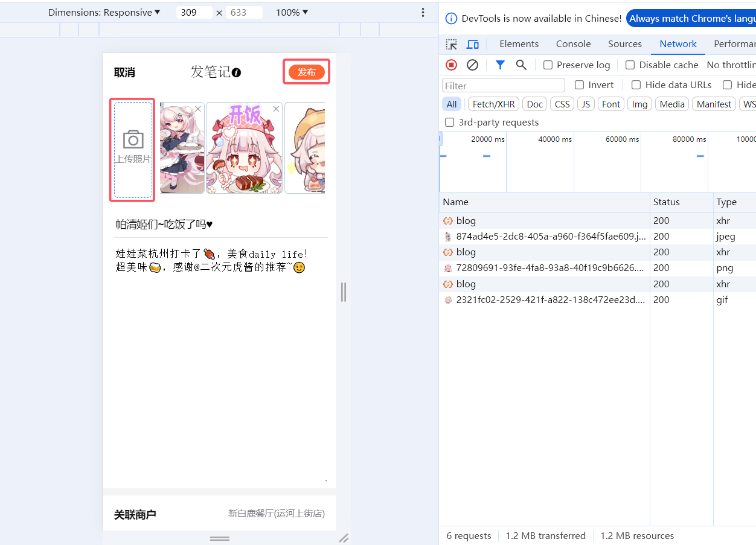Enable Preserve log checkbox
This screenshot has height=545, width=756.
tap(548, 65)
